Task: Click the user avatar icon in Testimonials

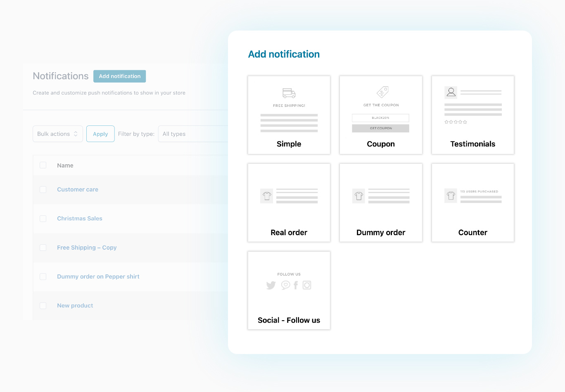Action: (451, 92)
